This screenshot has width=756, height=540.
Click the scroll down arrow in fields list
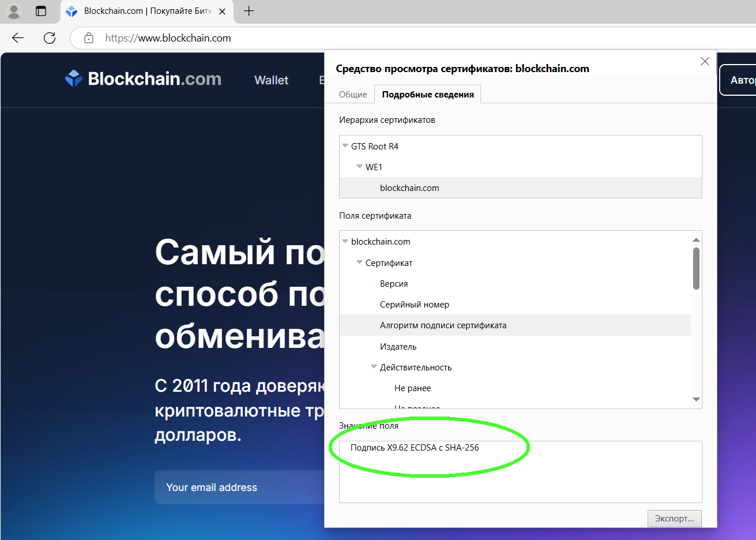(696, 400)
